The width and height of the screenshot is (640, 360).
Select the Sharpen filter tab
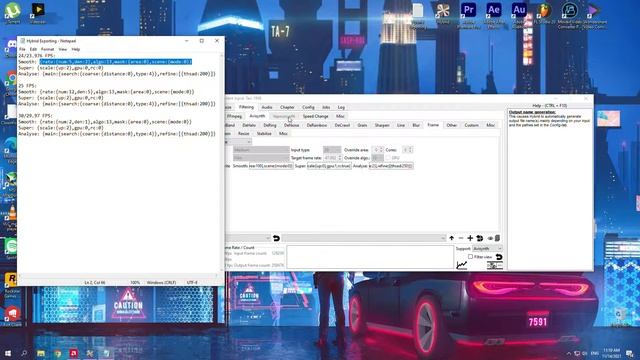(382, 125)
